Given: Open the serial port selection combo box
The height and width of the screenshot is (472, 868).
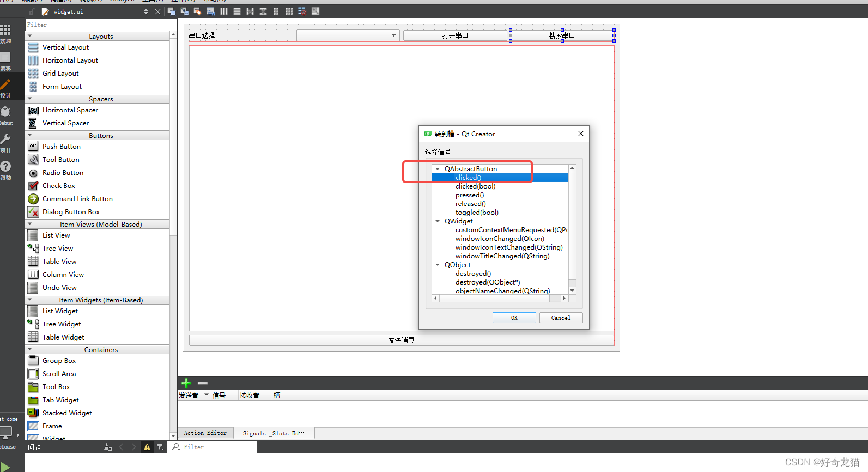Looking at the screenshot, I should 348,35.
